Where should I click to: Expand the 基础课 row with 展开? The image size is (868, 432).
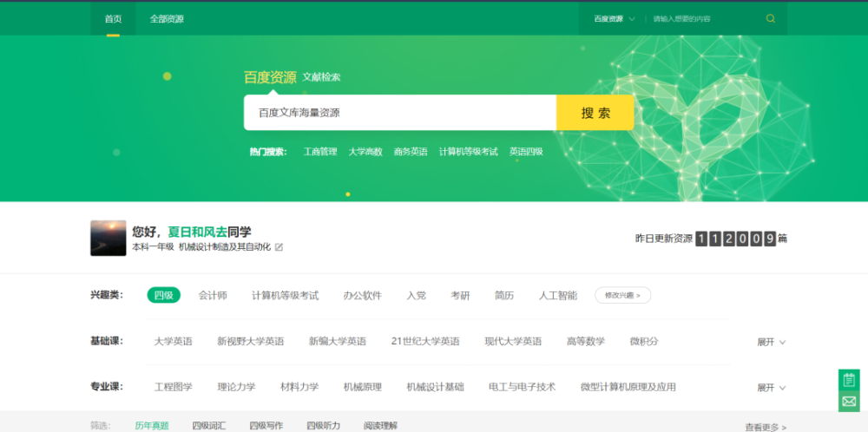(771, 342)
